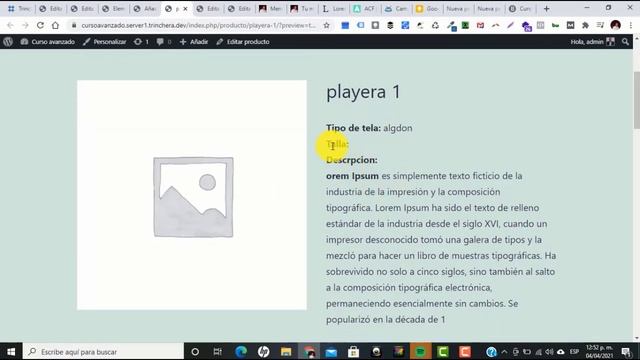Switch to the ACF tab
This screenshot has width=640, height=360.
(364, 9)
